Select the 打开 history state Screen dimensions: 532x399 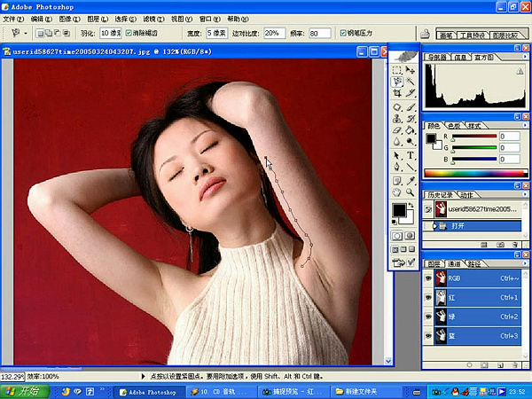pos(472,225)
